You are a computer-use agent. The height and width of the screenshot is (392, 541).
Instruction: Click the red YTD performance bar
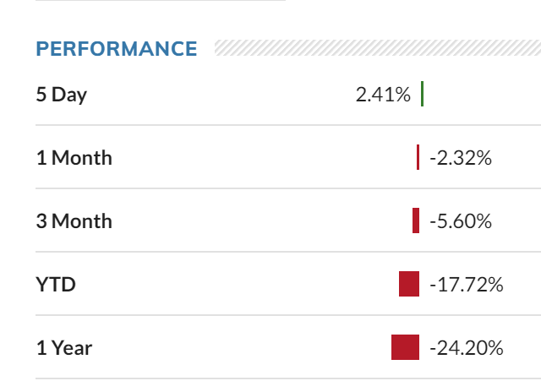pos(409,284)
